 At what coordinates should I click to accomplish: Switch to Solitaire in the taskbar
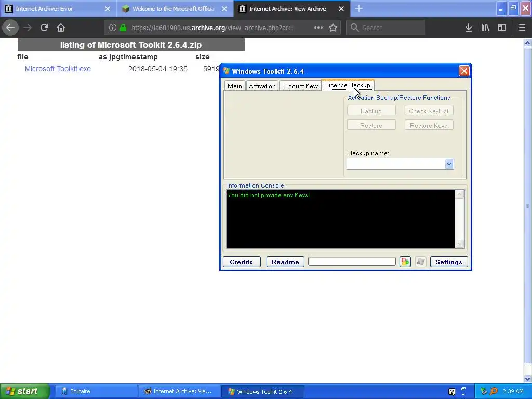tap(96, 391)
